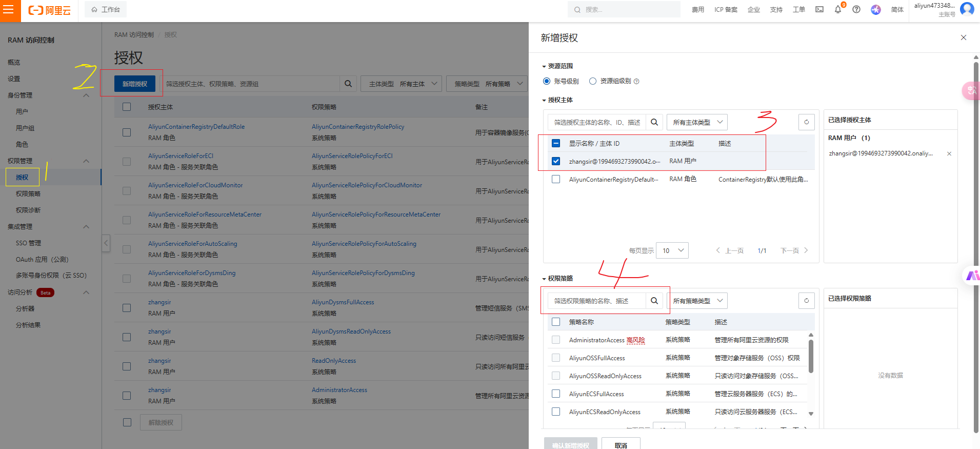Collapse the 权限策略 section
Viewport: 980px width, 449px height.
click(544, 279)
